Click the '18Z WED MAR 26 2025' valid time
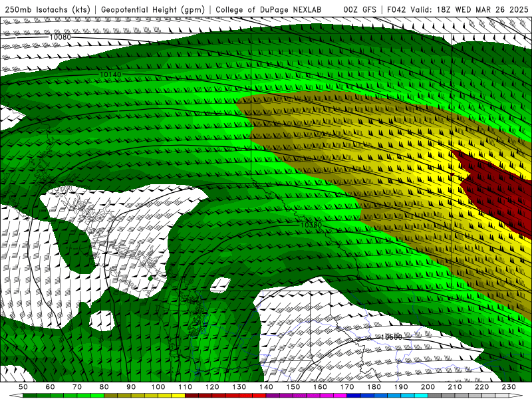Screen dimensions: 532x399 [x=483, y=9]
